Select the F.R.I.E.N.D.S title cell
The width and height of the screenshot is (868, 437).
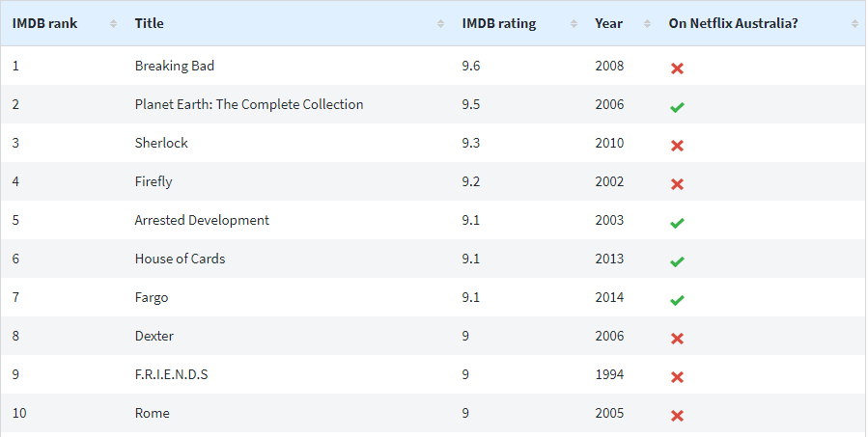(171, 374)
